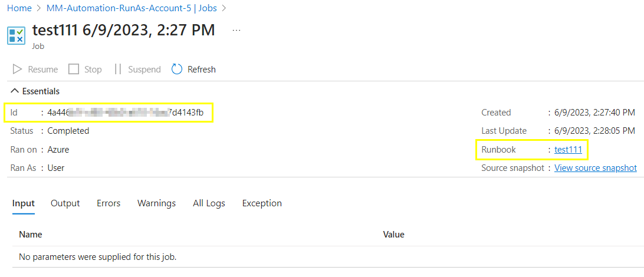This screenshot has width=644, height=277.
Task: Select the Input tab
Action: (24, 203)
